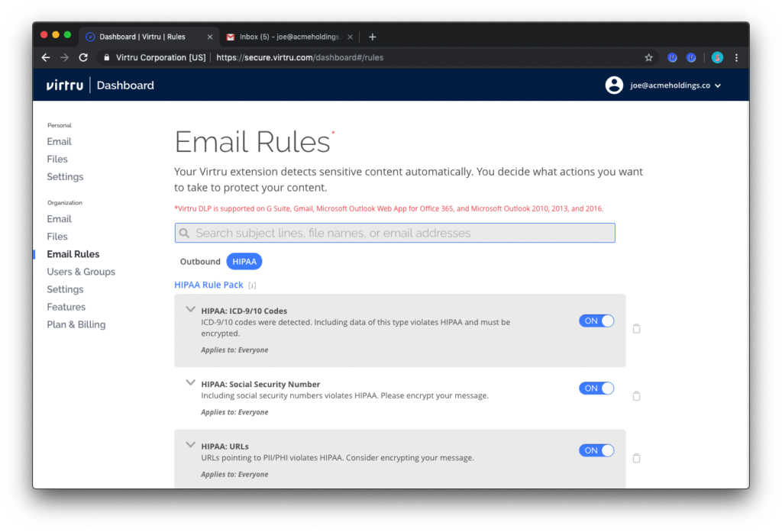782x532 pixels.
Task: Open a new browser tab
Action: pos(373,37)
